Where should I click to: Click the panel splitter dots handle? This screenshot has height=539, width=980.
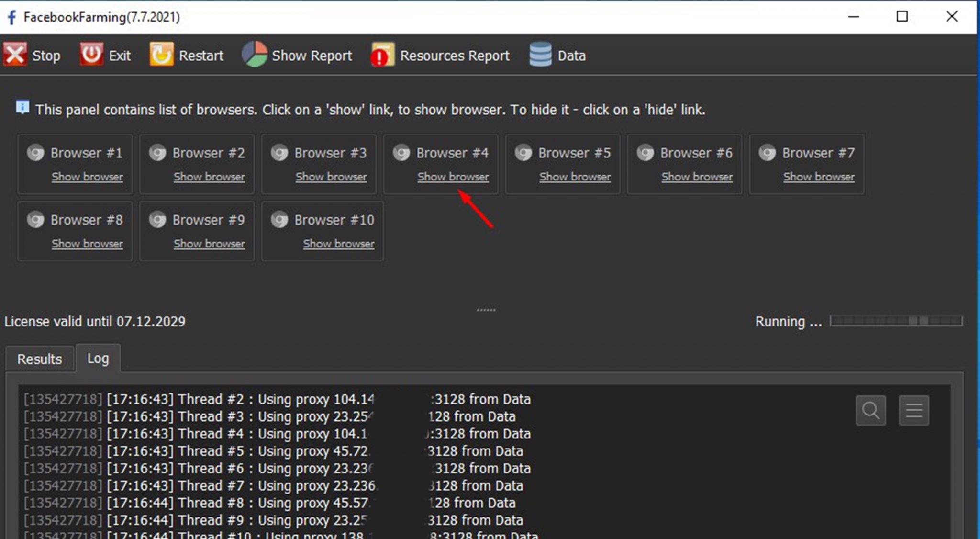pos(486,310)
